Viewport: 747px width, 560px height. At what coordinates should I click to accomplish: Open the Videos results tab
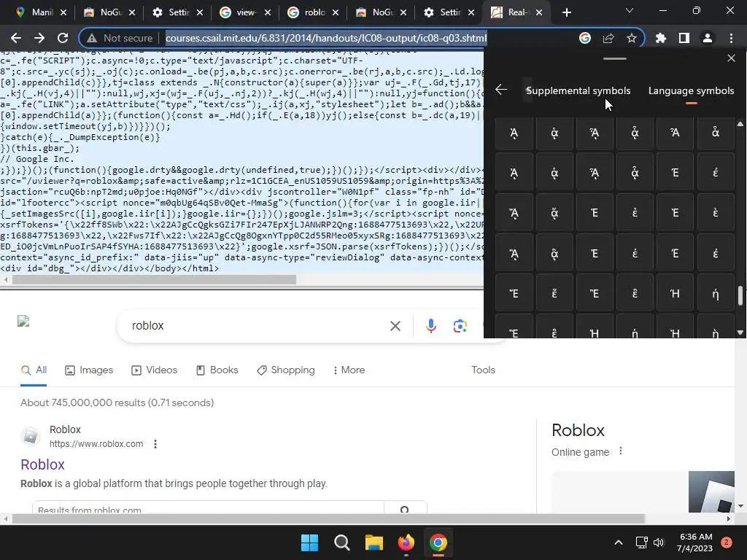[x=155, y=370]
